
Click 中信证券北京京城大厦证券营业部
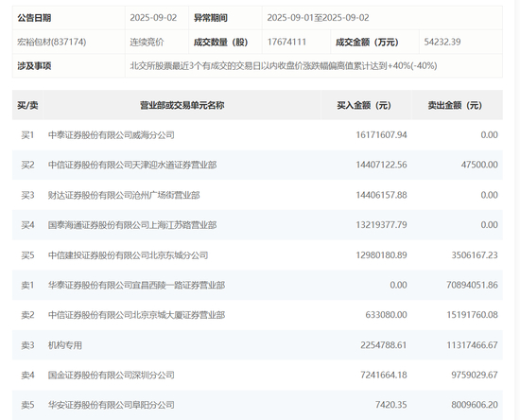coord(137,315)
